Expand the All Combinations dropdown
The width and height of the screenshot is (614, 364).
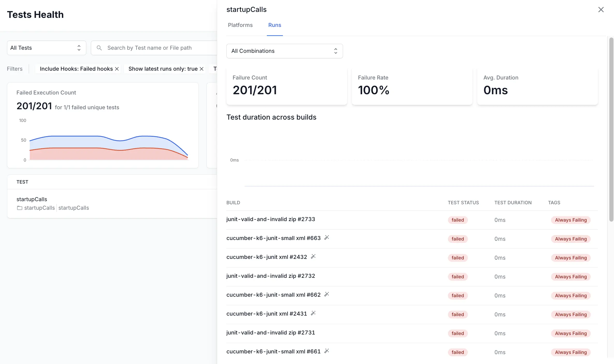(x=284, y=51)
